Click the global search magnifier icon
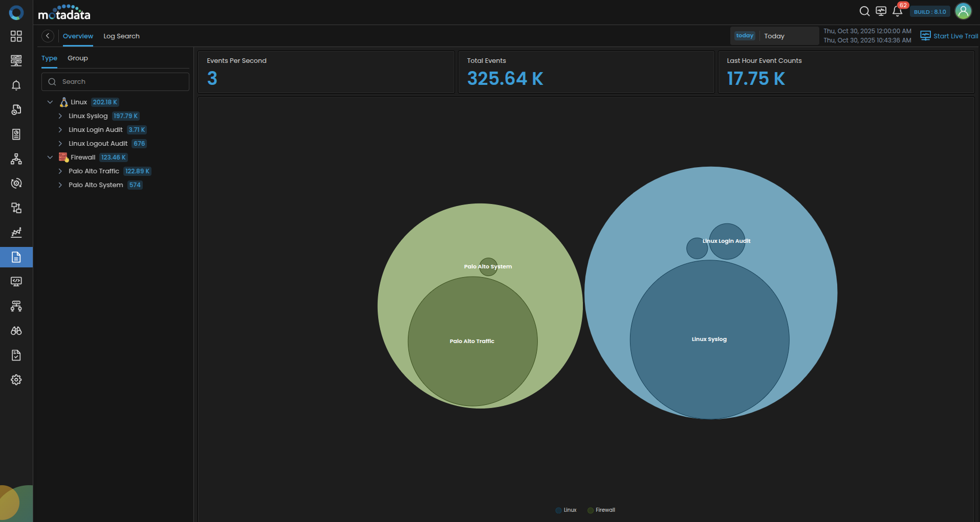Viewport: 980px width, 522px height. [864, 11]
